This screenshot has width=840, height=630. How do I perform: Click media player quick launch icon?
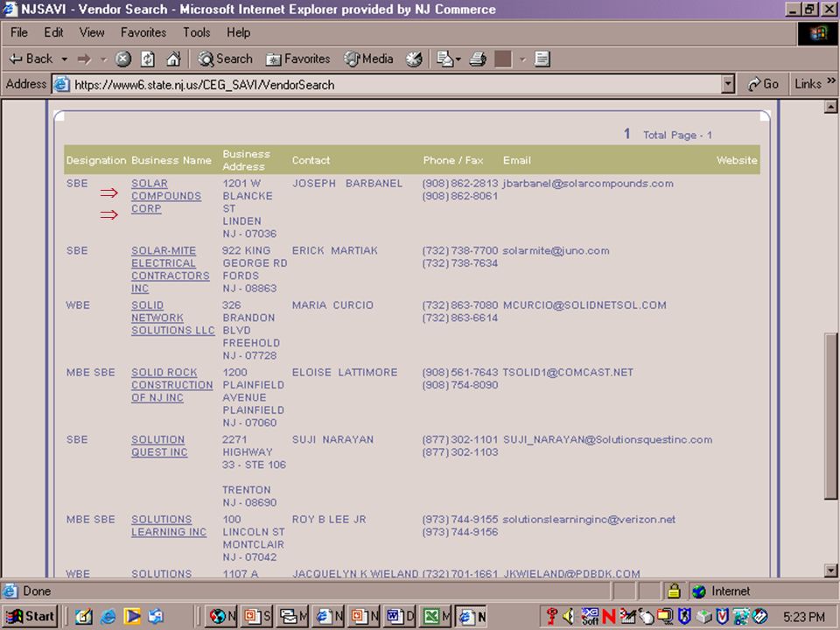(x=132, y=617)
